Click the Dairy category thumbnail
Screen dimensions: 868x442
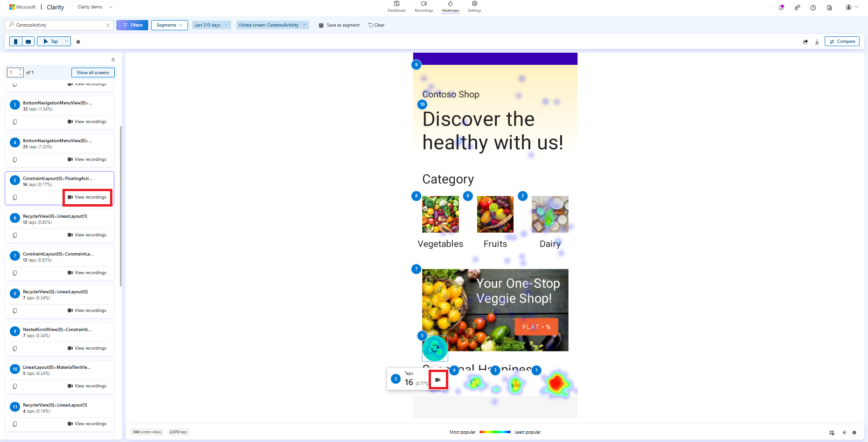550,214
